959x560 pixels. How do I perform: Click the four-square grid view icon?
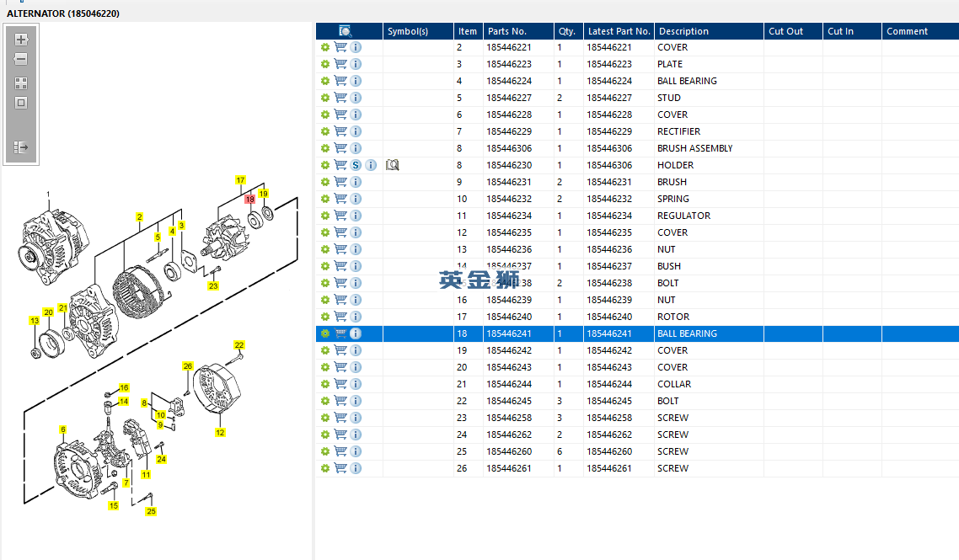click(21, 83)
